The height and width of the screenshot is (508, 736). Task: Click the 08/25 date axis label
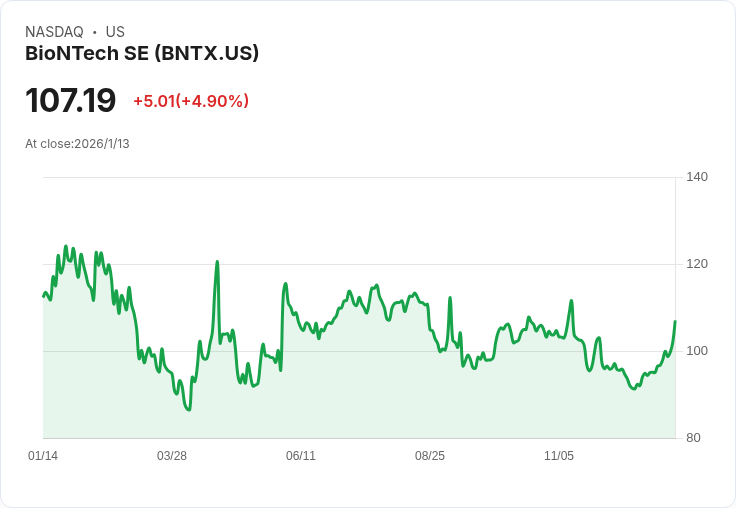pos(429,456)
